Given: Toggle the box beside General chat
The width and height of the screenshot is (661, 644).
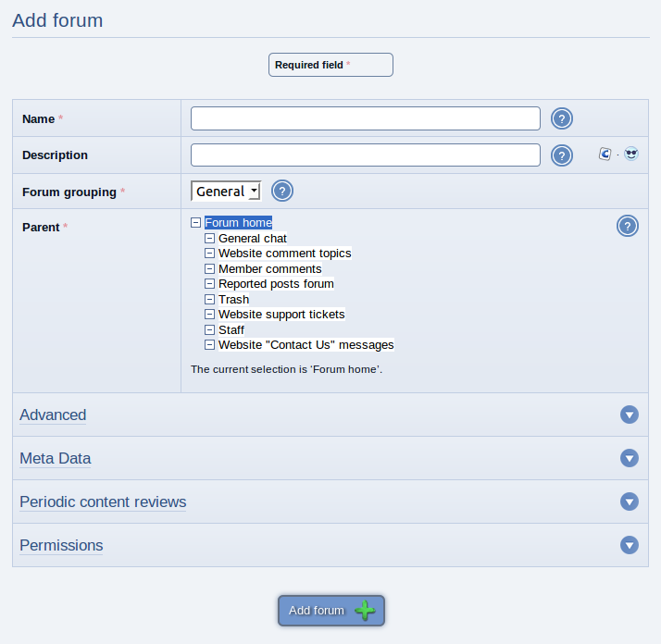Looking at the screenshot, I should point(209,238).
